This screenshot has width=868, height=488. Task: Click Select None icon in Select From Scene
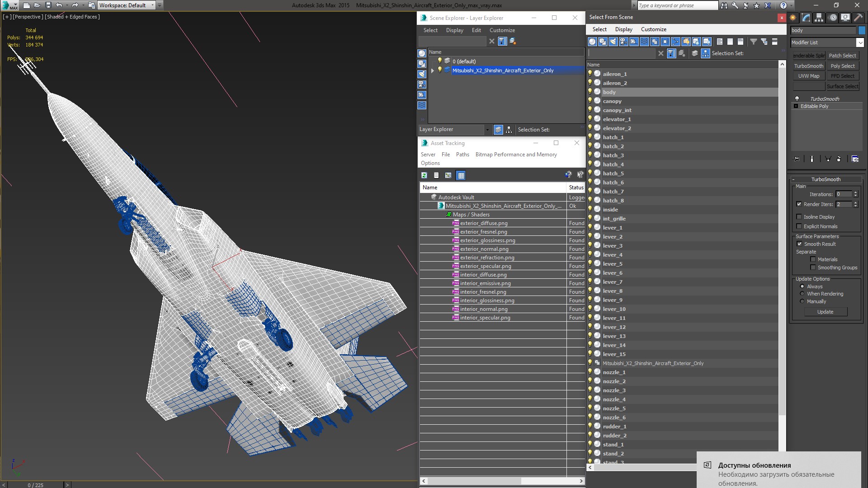(730, 42)
